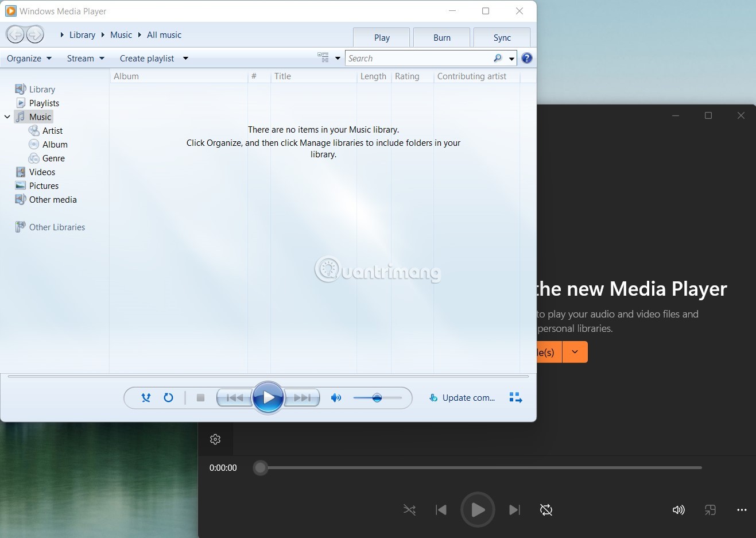Select Other Libraries in the navigation tree
The image size is (756, 538).
coord(50,227)
